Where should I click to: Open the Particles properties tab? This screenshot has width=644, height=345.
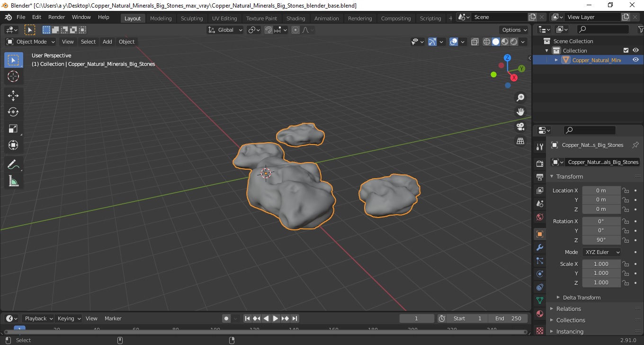pyautogui.click(x=540, y=261)
